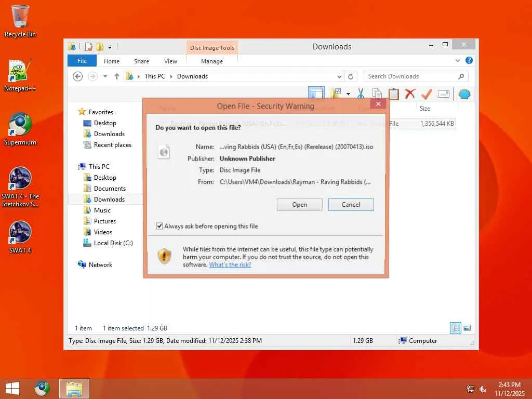Select Local Disk (C:) in navigation pane
This screenshot has width=532, height=399.
(x=113, y=243)
